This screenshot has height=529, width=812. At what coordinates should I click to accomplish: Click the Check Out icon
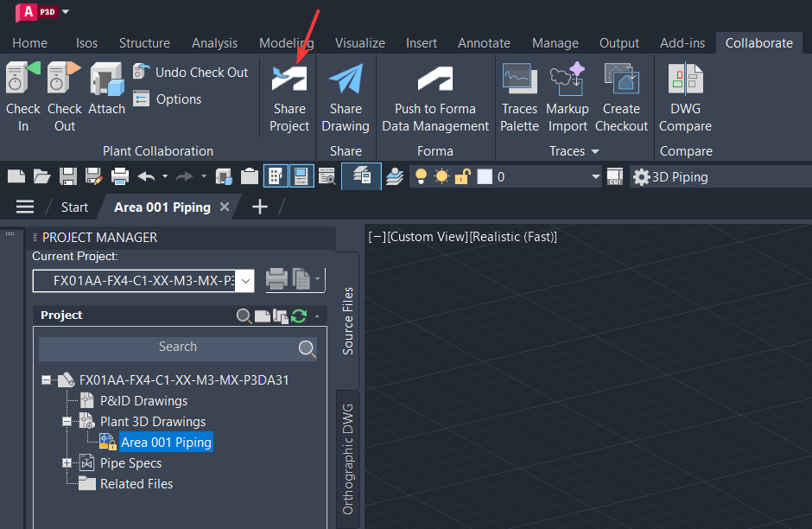point(64,80)
